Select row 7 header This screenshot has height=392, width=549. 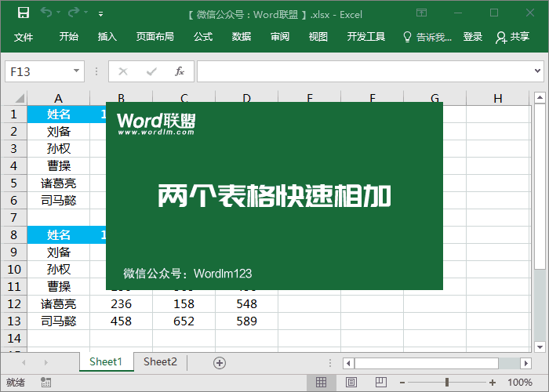(13, 218)
